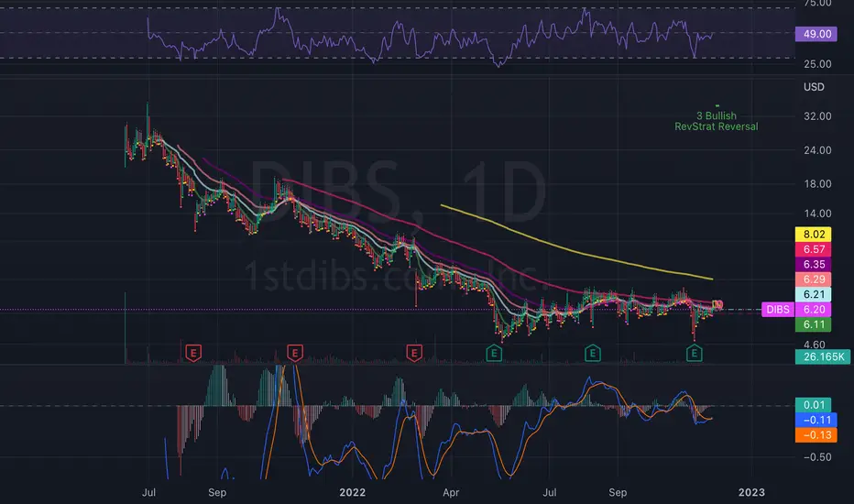
Task: Select the yellow 8.02 moving average label
Action: [813, 235]
